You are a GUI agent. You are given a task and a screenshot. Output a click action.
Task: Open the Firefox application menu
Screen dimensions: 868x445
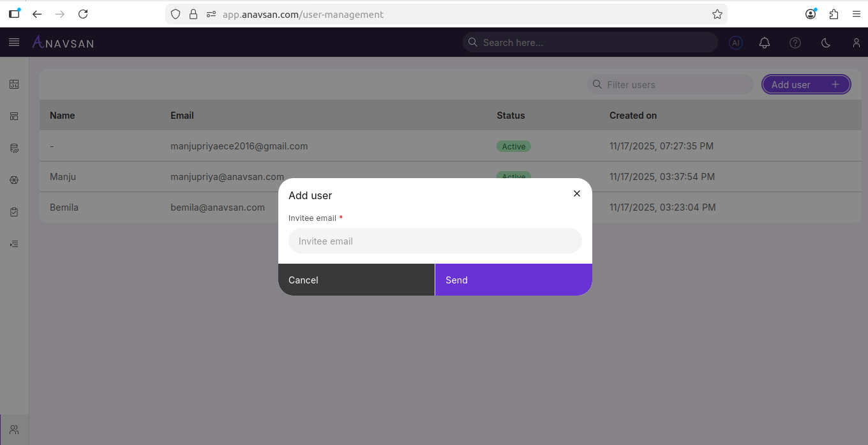pos(856,13)
